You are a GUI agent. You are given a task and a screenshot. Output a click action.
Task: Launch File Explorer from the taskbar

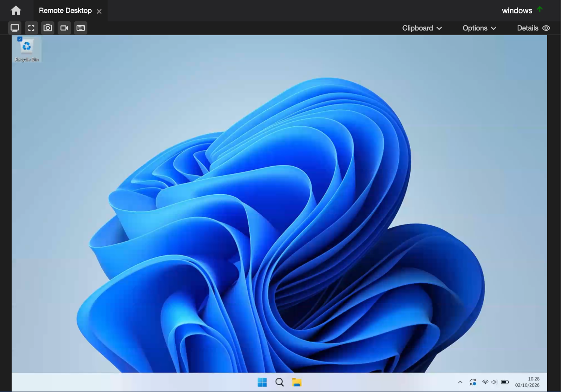tap(297, 382)
